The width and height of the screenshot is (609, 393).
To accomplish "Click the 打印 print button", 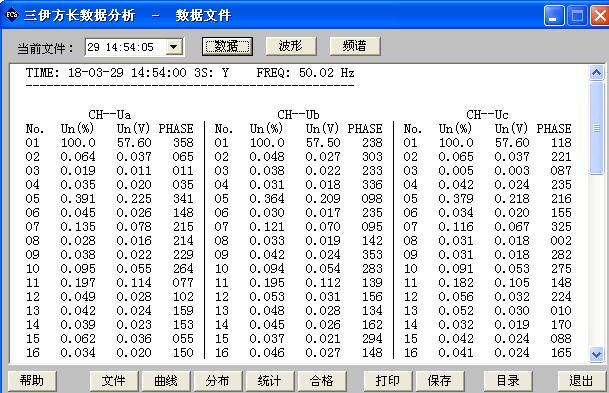I will pyautogui.click(x=388, y=381).
